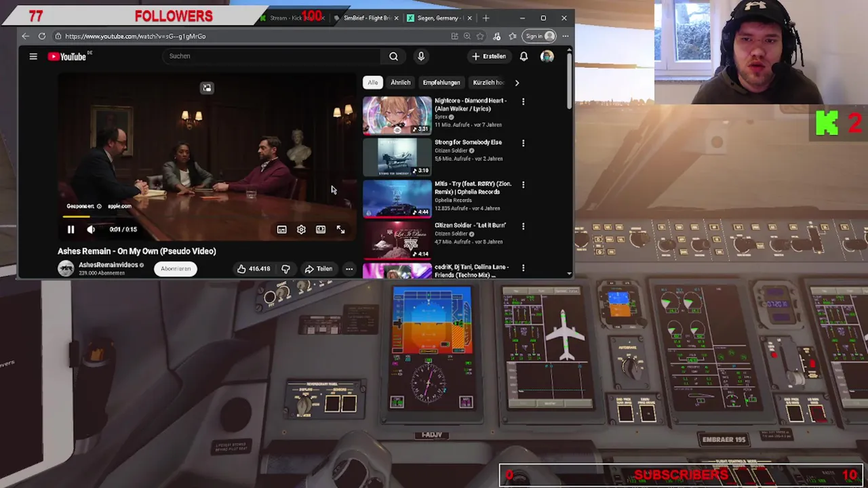Screen dimensions: 868x488
Task: Open YouTube notifications bell
Action: tap(524, 56)
